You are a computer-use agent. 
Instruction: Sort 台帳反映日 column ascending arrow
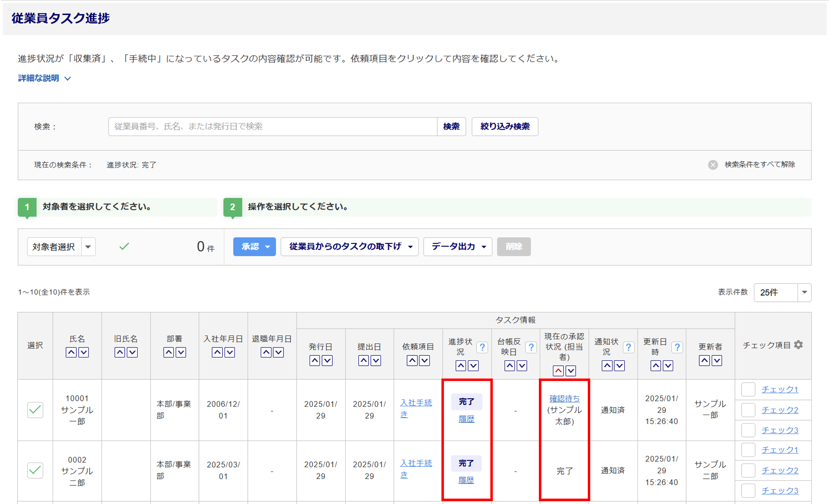coord(510,366)
